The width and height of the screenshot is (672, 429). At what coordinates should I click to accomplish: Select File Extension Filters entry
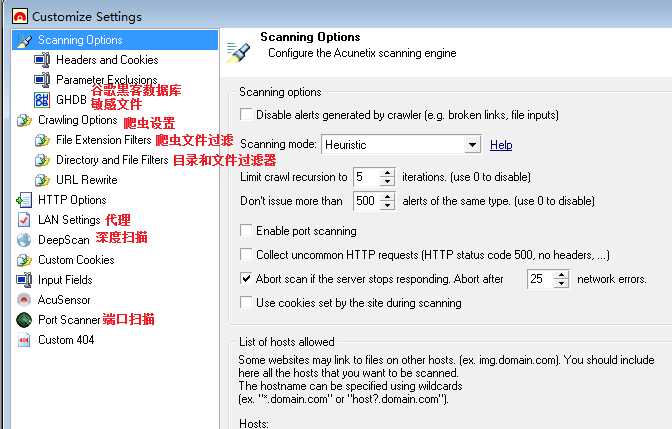coord(104,140)
